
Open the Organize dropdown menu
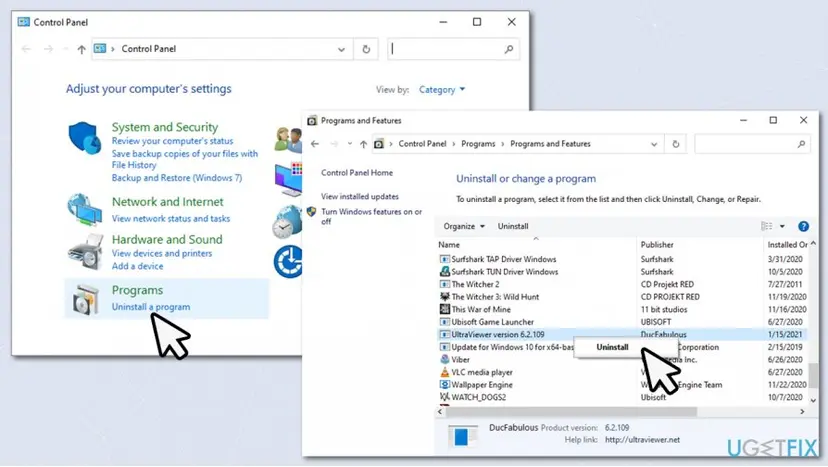(x=464, y=226)
